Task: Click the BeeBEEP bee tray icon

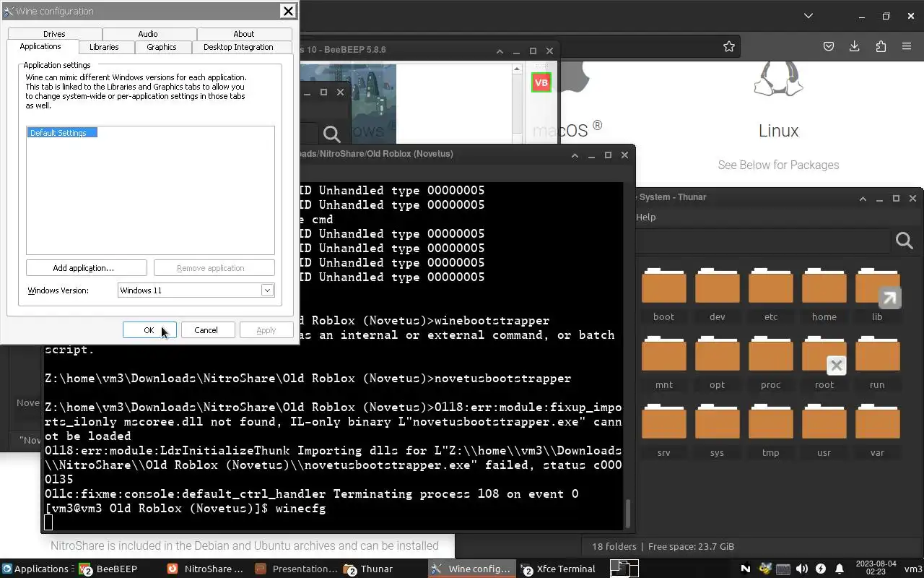Action: point(765,569)
